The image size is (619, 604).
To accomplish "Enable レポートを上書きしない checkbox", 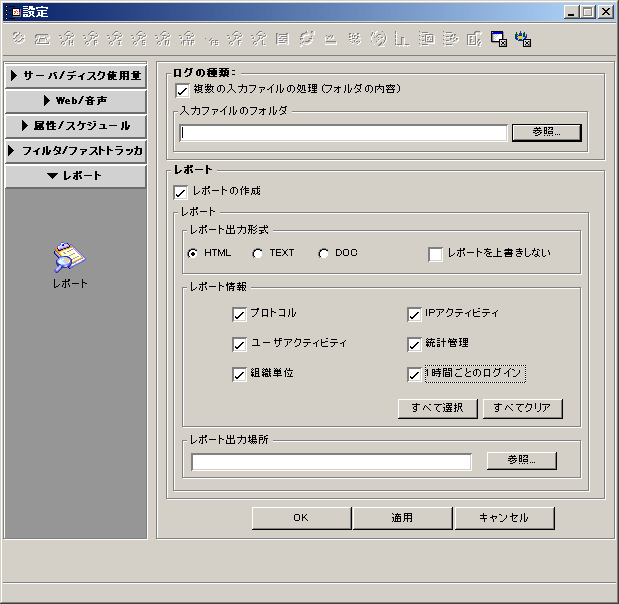I will 436,254.
